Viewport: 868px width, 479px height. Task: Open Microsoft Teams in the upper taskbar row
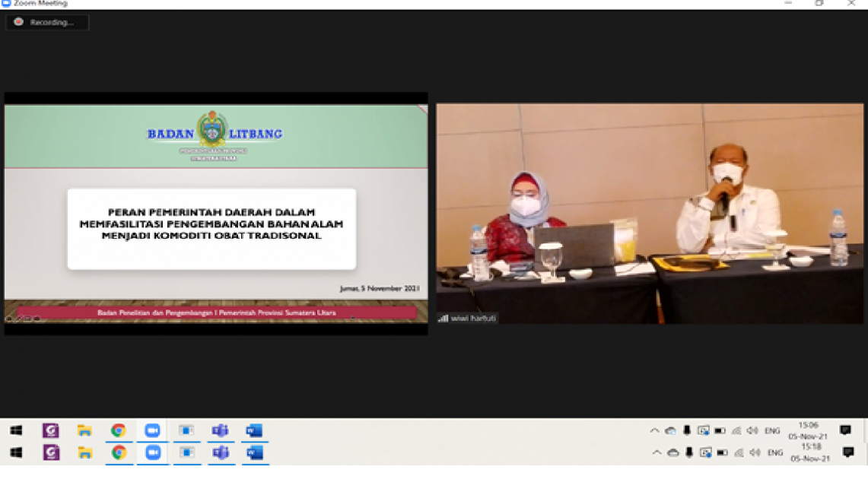[x=220, y=430]
